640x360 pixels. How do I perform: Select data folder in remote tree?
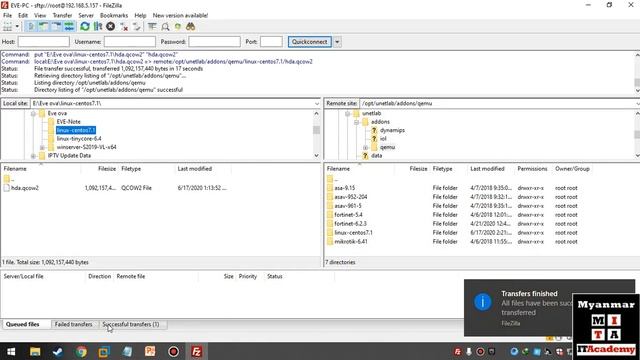376,156
